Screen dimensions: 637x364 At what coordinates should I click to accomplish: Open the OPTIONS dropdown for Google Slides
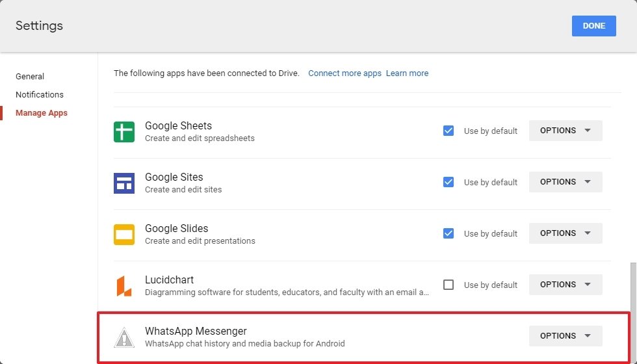pos(565,233)
